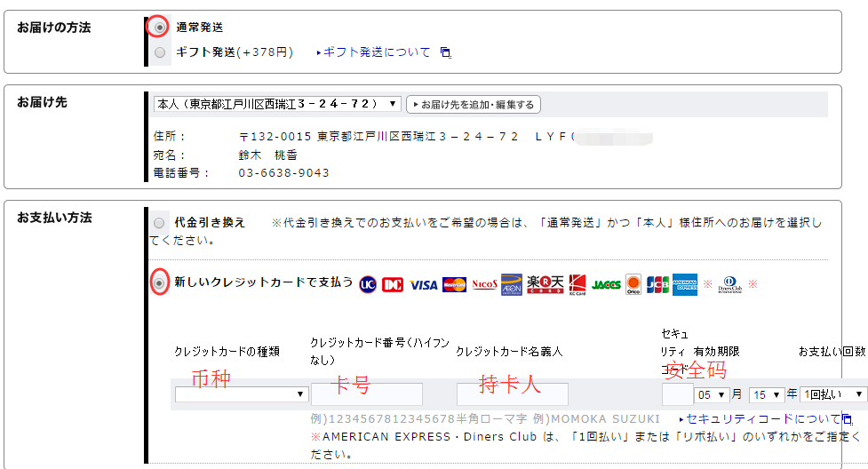Open the credit card type dropdown
Viewport: 868px width, 469px height.
pos(241,394)
